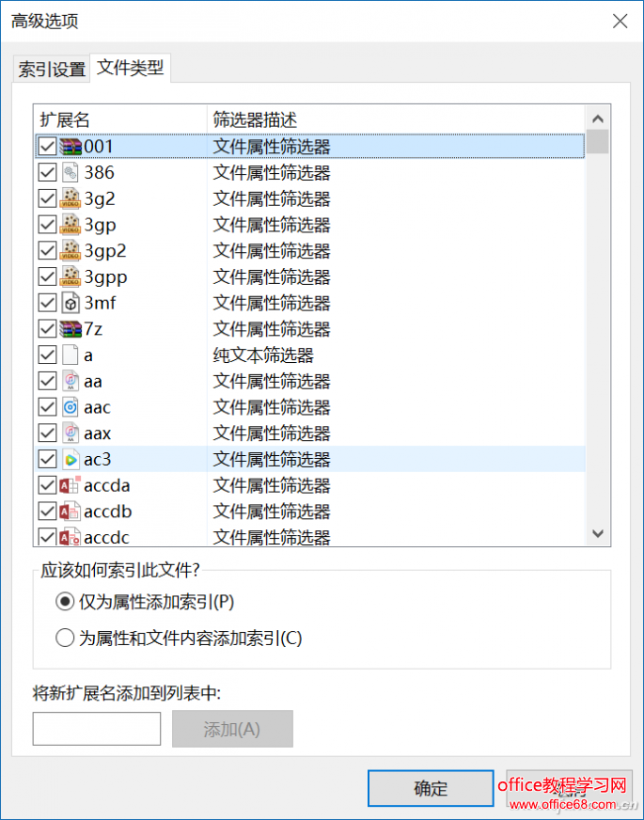
Task: Click the 7z extension name
Action: pyautogui.click(x=93, y=329)
